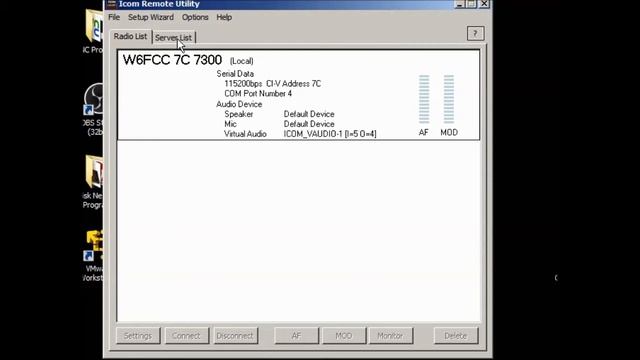640x360 pixels.
Task: Click the Icom Remote Utility title bar icon
Action: (x=111, y=4)
